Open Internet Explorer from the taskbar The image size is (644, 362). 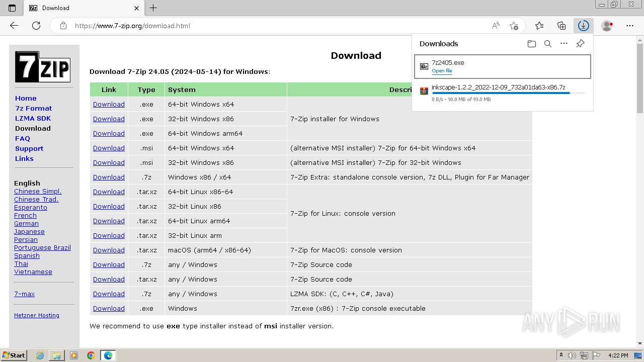40,355
